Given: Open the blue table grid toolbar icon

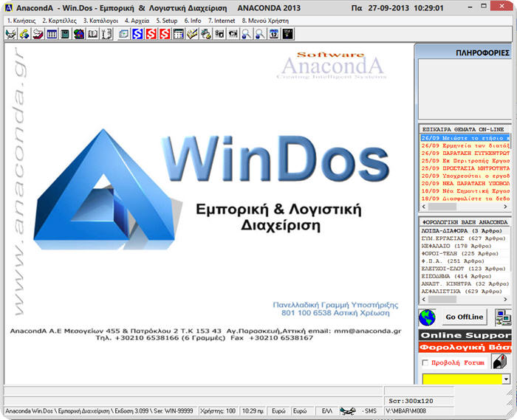Looking at the screenshot, I should 52,34.
